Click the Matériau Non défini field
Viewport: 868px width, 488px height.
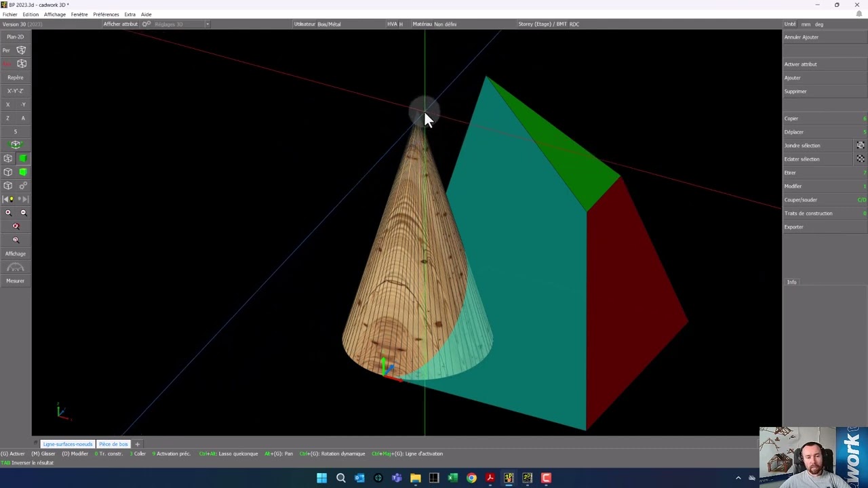click(x=435, y=24)
